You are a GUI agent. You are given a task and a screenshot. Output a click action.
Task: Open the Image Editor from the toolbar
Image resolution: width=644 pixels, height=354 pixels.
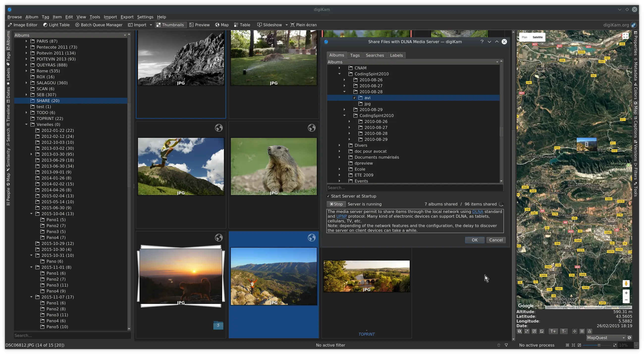[x=23, y=25]
